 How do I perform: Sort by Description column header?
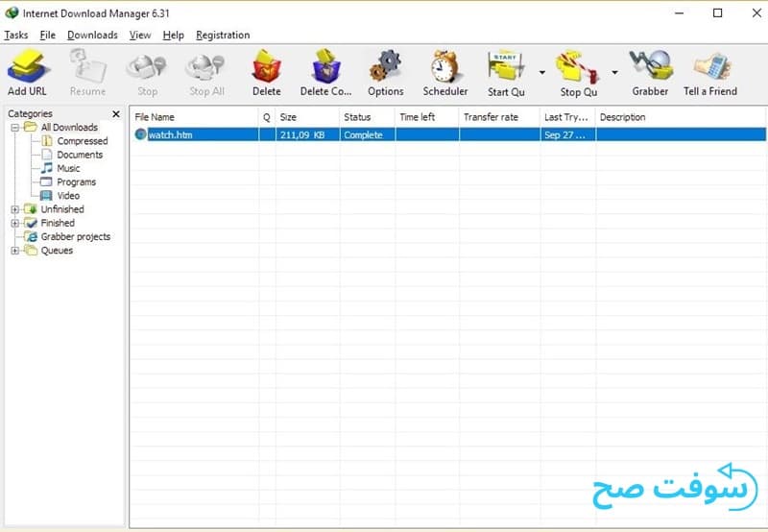tap(681, 117)
